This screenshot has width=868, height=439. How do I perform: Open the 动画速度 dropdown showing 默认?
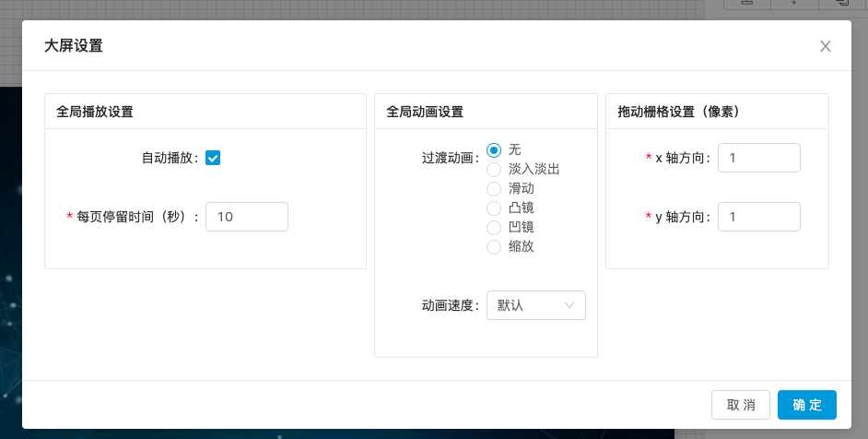pyautogui.click(x=535, y=305)
